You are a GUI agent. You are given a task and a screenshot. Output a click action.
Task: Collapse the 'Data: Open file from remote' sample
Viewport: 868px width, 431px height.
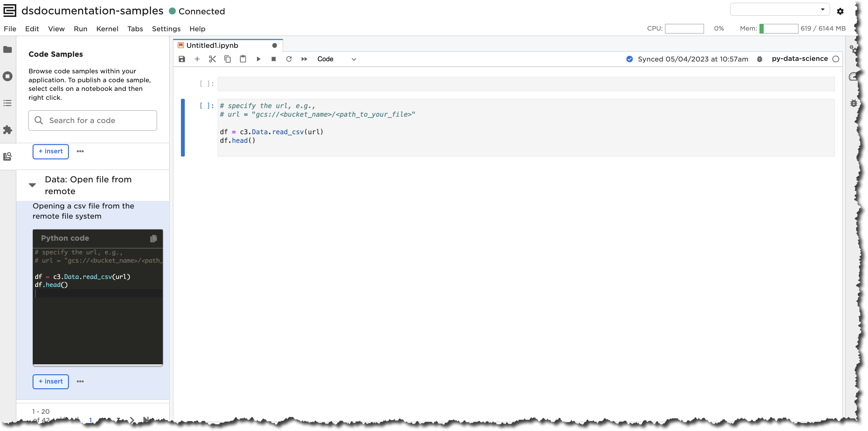tap(32, 185)
